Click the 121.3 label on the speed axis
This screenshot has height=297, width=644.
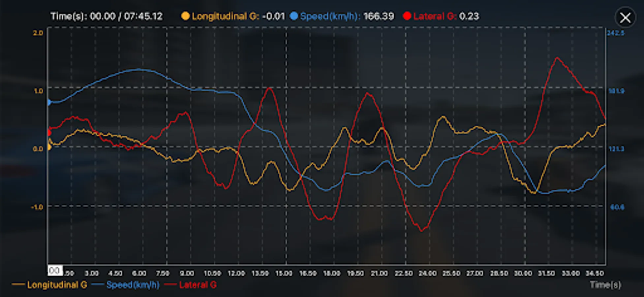[x=616, y=149]
